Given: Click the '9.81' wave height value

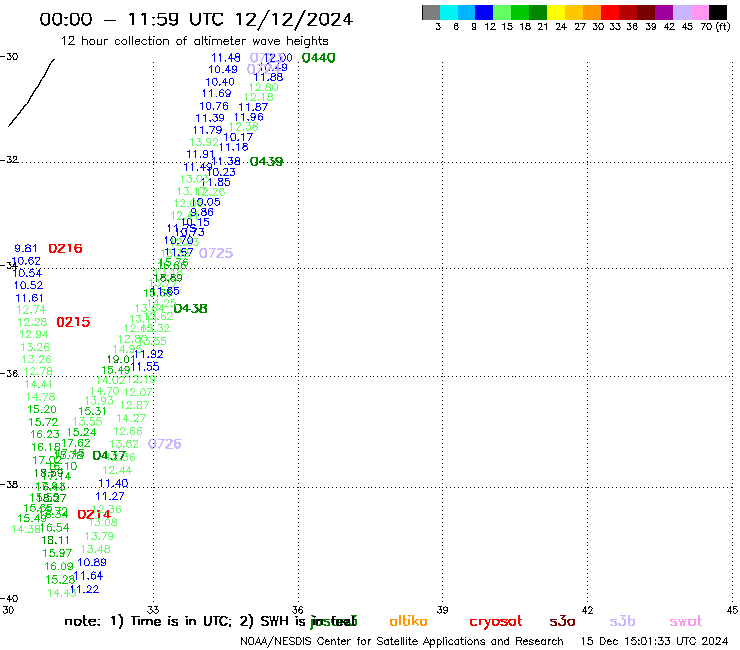Looking at the screenshot, I should (x=25, y=248).
